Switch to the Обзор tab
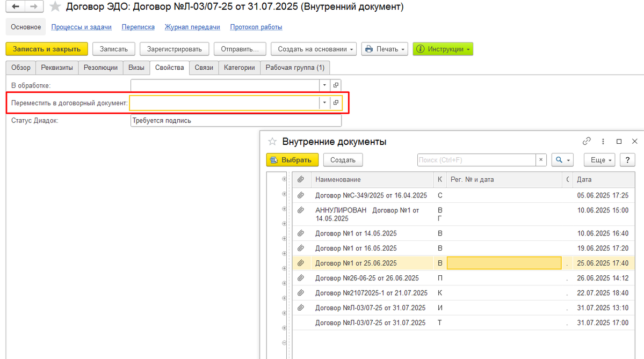 coord(21,68)
